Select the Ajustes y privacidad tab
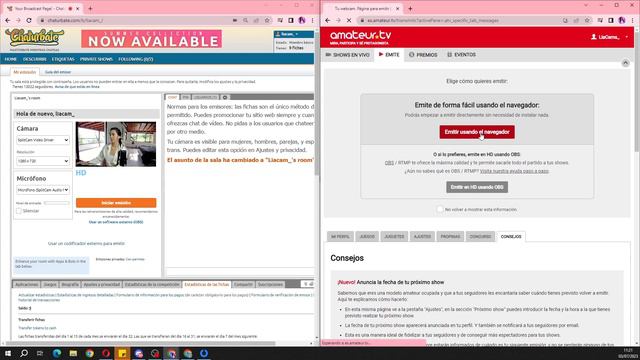 102,284
